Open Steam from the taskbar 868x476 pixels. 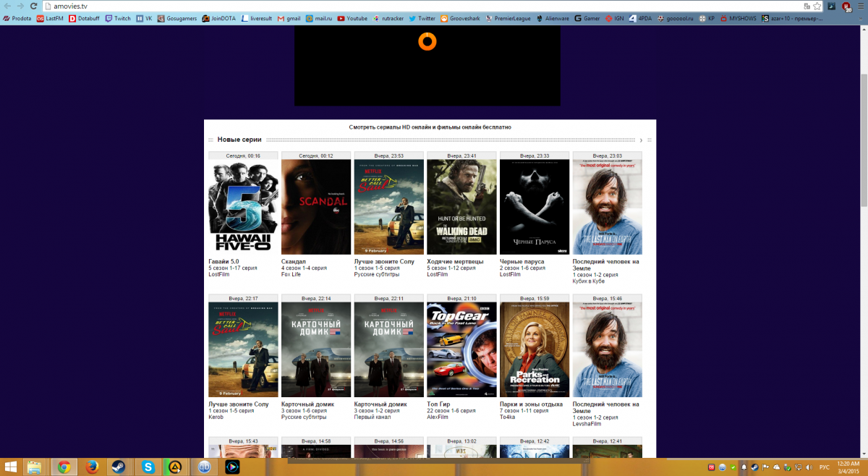[x=119, y=467]
